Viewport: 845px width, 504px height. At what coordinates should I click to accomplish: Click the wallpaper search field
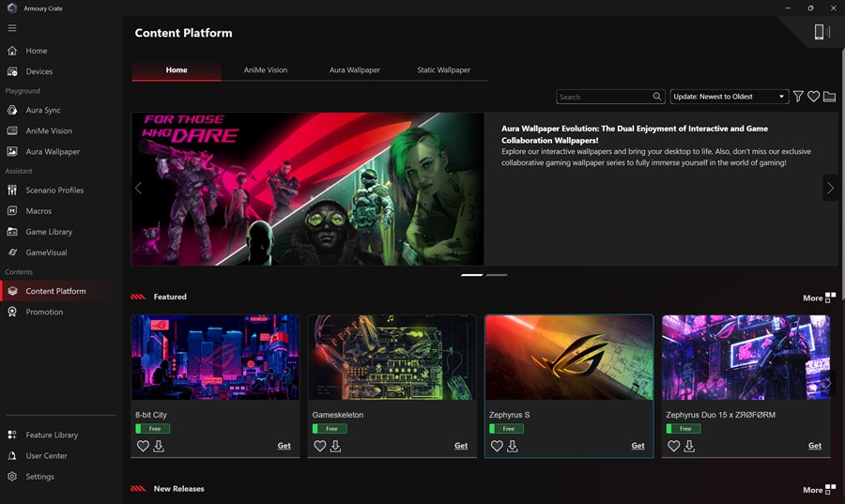[603, 97]
